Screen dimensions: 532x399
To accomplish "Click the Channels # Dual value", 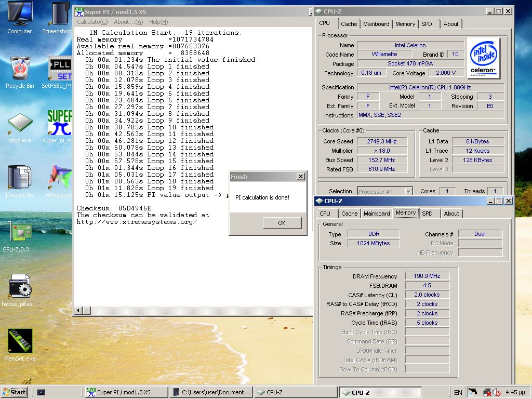I will click(x=480, y=234).
